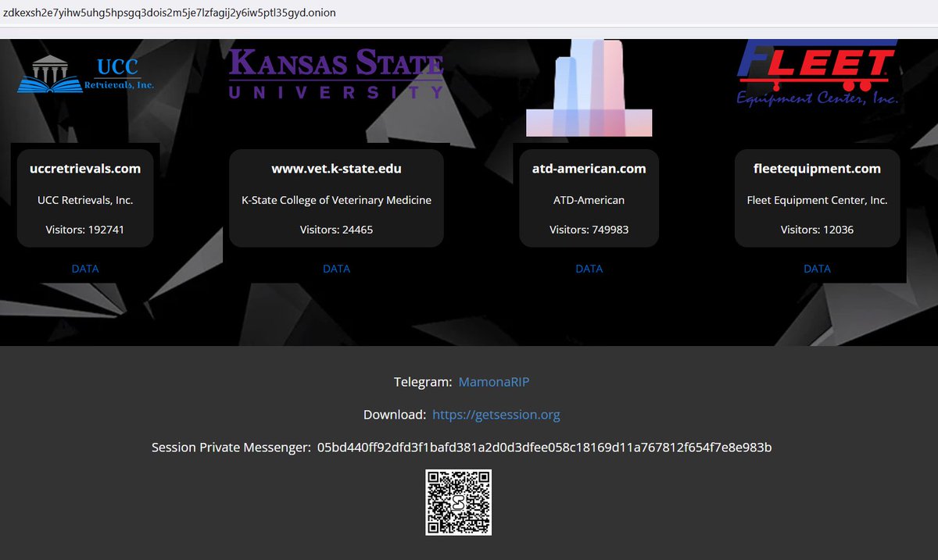This screenshot has width=938, height=560.
Task: Click the 'Telegram:' label
Action: (423, 382)
